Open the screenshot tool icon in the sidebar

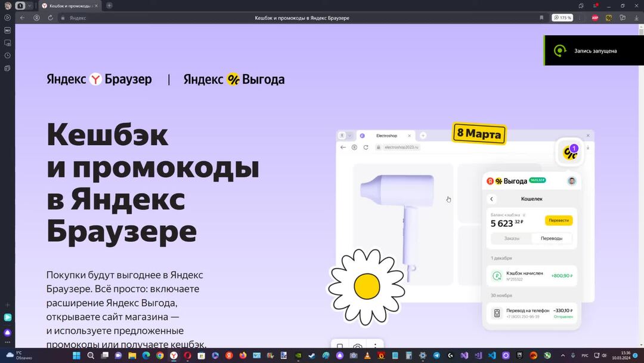pyautogui.click(x=7, y=43)
